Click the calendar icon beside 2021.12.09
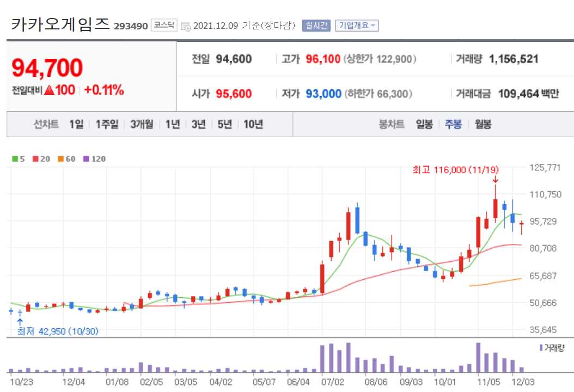The image size is (574, 392). click(x=186, y=26)
